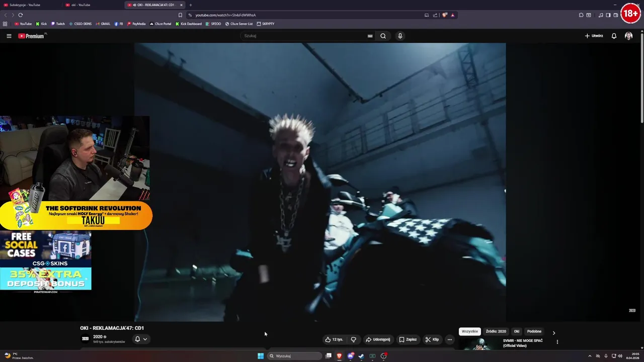Screen dimensions: 644x362
Task: Open the Brave Rewards triangle icon
Action: tap(452, 15)
